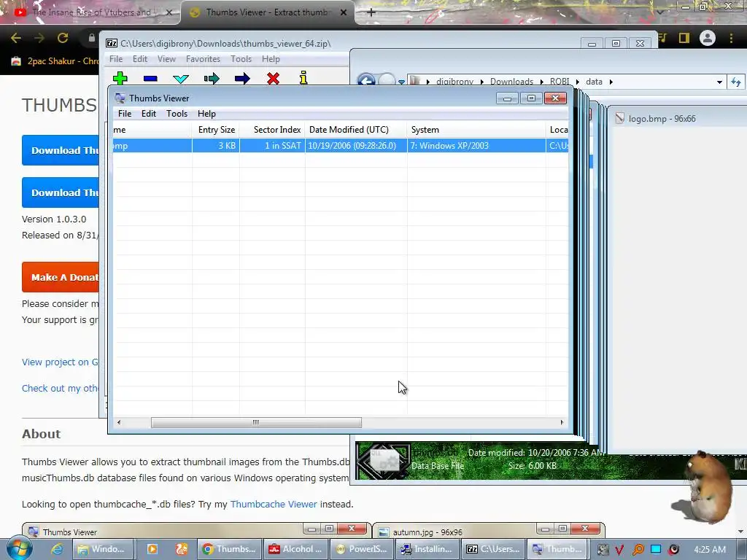Open the Explorer address bar dropdown arrow
The image size is (747, 560).
point(719,82)
